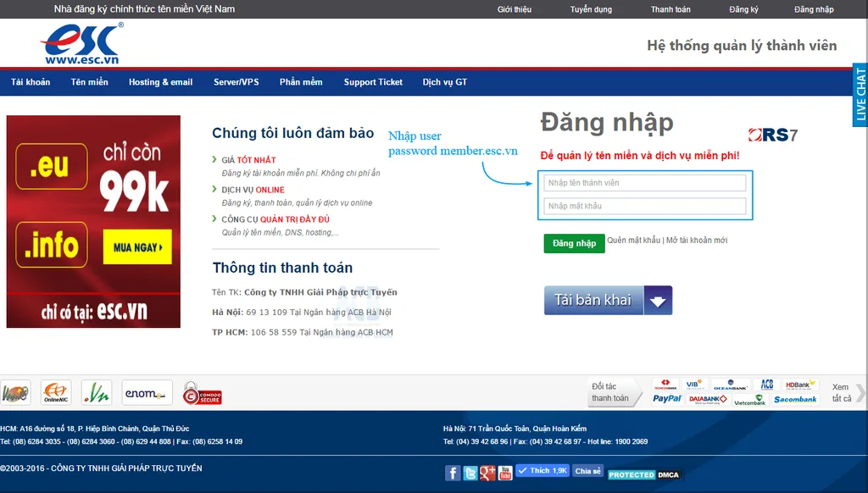Image resolution: width=868 pixels, height=493 pixels.
Task: Click the OceanBank logo
Action: [730, 385]
